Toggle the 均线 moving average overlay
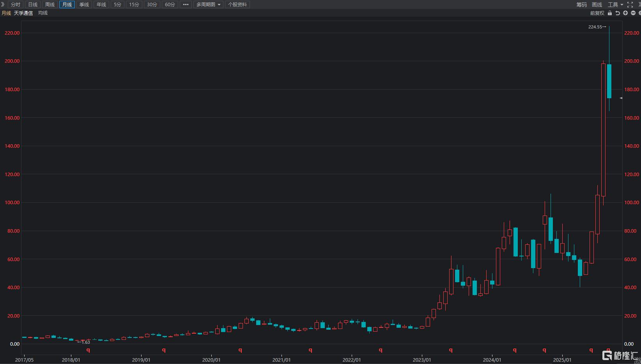The height and width of the screenshot is (364, 641). pos(43,13)
